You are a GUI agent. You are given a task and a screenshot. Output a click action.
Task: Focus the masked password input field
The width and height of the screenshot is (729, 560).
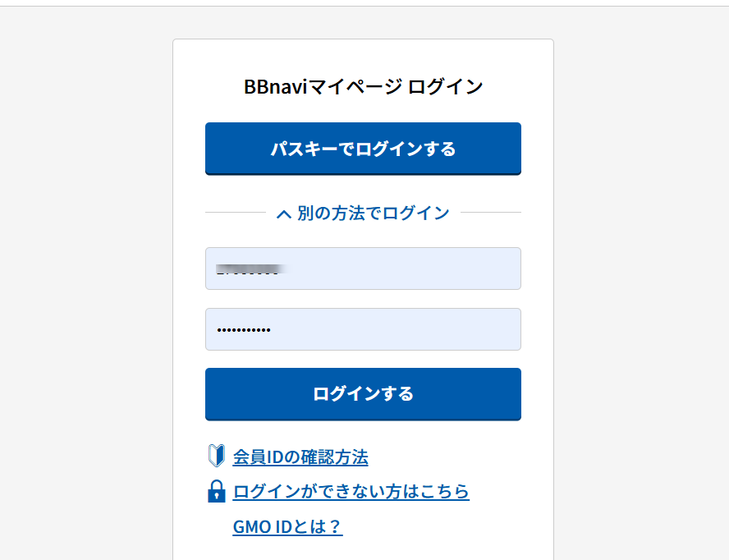click(x=363, y=329)
